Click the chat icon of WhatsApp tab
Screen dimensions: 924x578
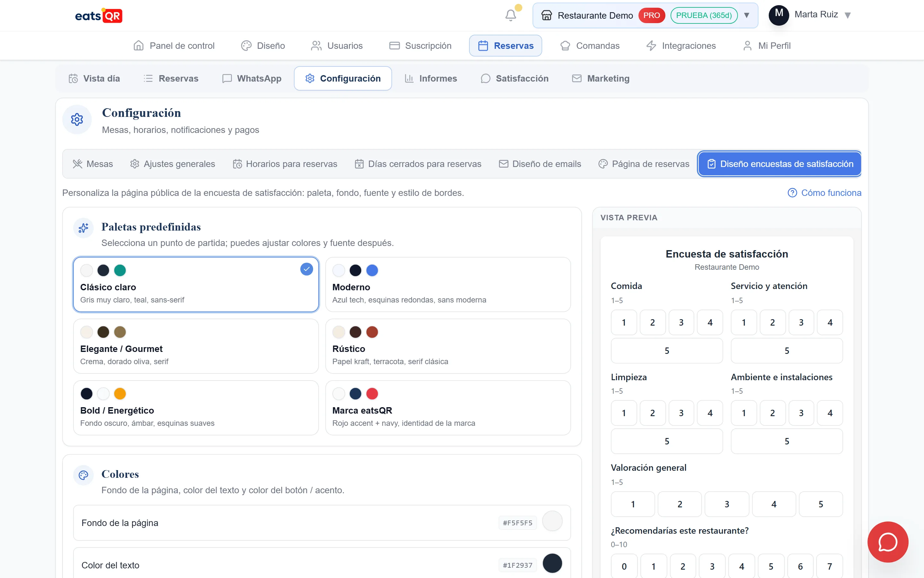(x=227, y=78)
